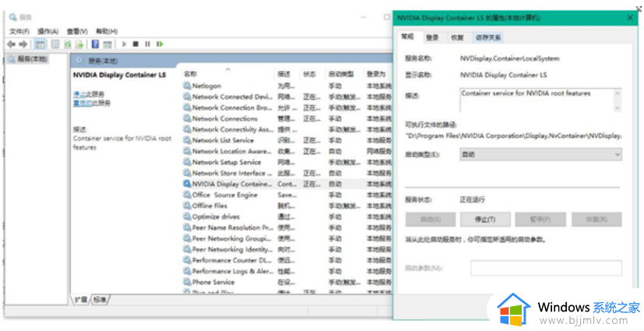Click the gear icon of the Offline Files row
The width and height of the screenshot is (644, 331).
(x=187, y=206)
